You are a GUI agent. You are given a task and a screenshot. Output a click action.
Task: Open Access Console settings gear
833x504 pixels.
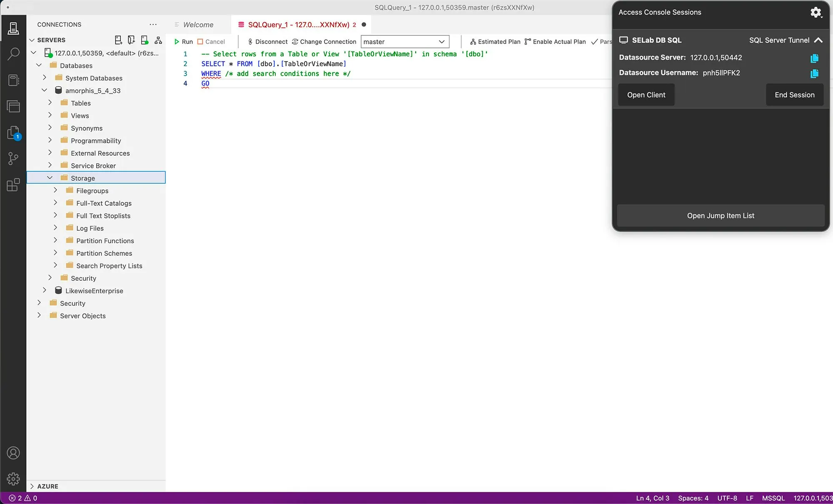pyautogui.click(x=816, y=12)
